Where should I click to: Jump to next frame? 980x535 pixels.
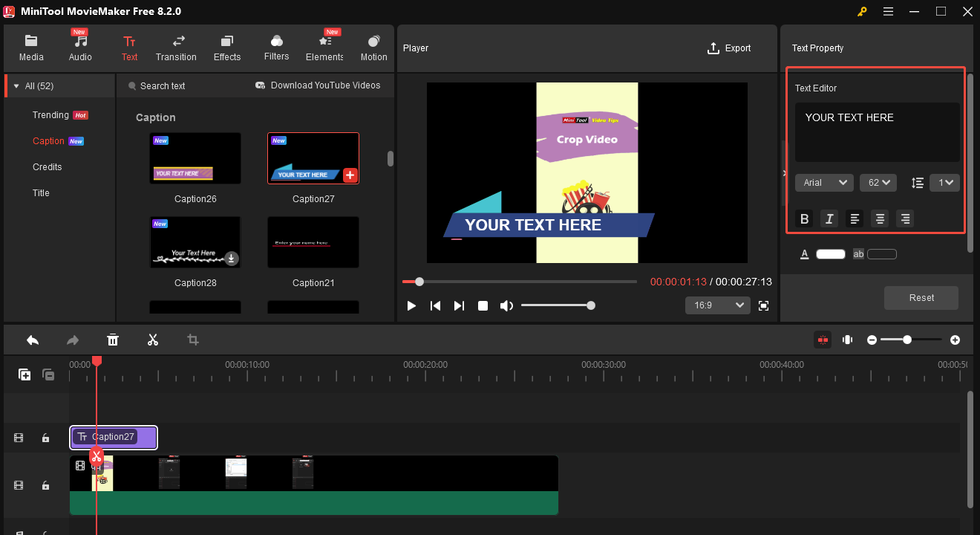[459, 305]
